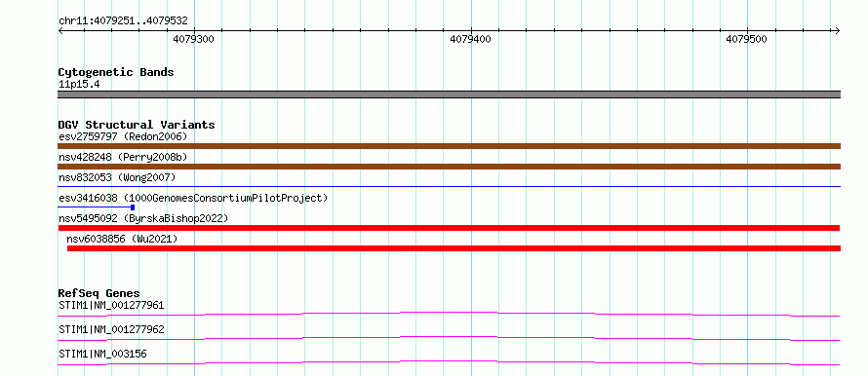
Task: Select the brown esv2759797 variant bar
Action: pos(449,146)
